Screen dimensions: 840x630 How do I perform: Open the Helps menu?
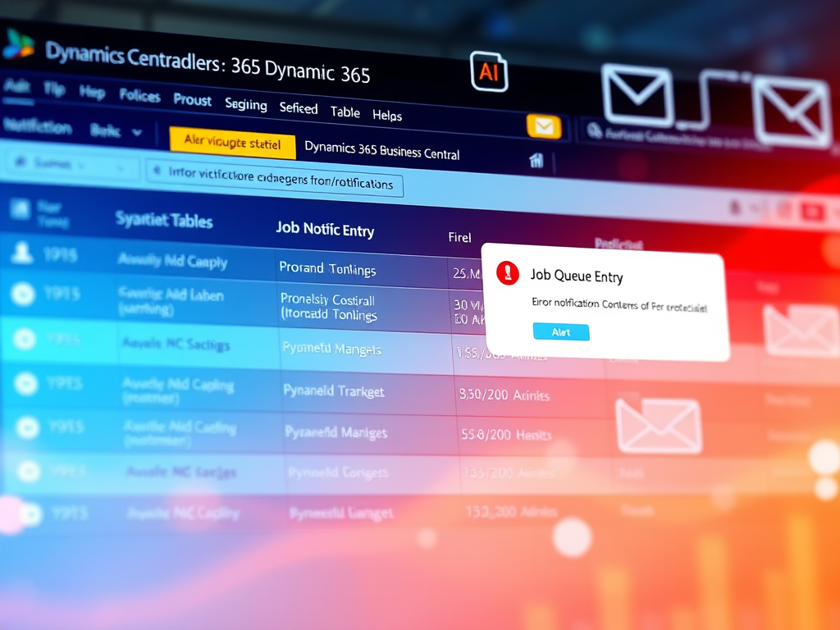pos(387,116)
